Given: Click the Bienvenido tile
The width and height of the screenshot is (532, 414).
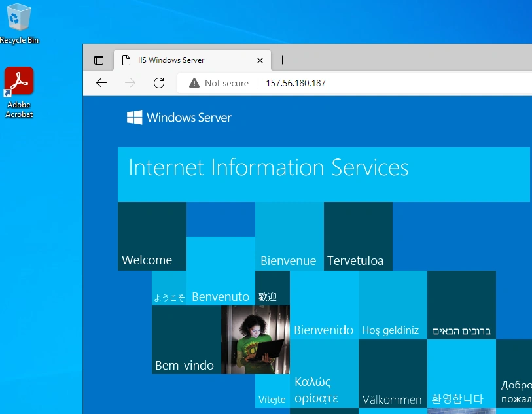Looking at the screenshot, I should pyautogui.click(x=324, y=305).
